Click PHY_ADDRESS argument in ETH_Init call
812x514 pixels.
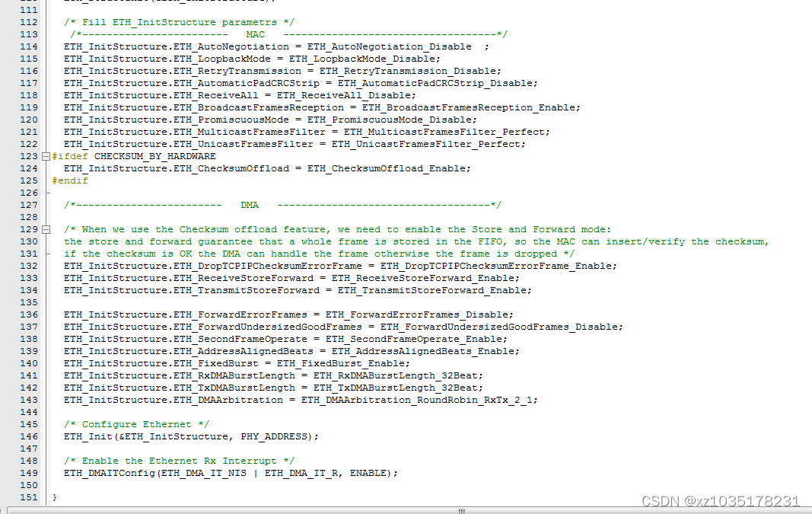coord(274,437)
